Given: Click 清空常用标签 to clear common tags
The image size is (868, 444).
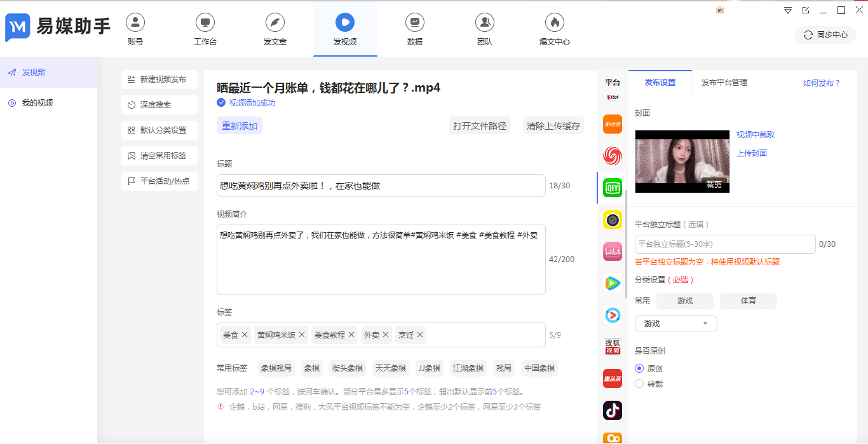Looking at the screenshot, I should click(x=159, y=156).
